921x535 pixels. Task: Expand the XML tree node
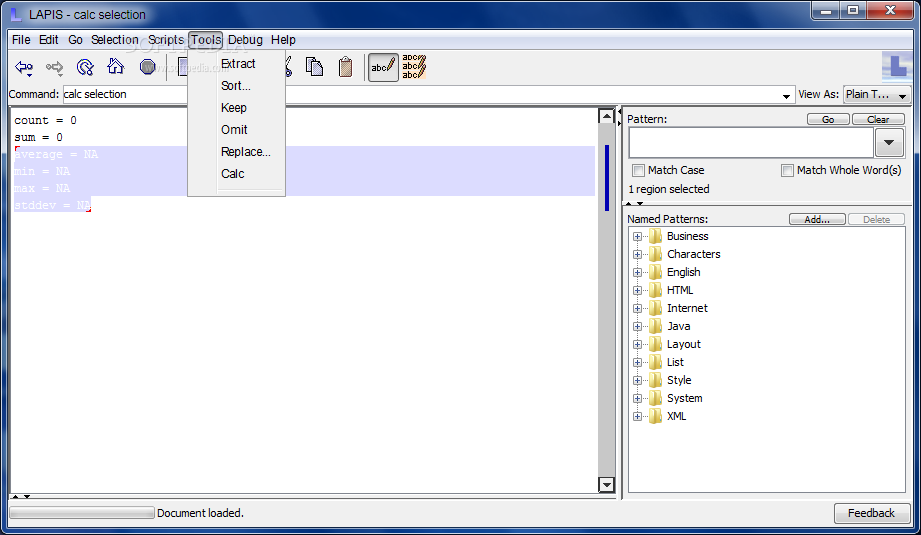click(x=637, y=416)
